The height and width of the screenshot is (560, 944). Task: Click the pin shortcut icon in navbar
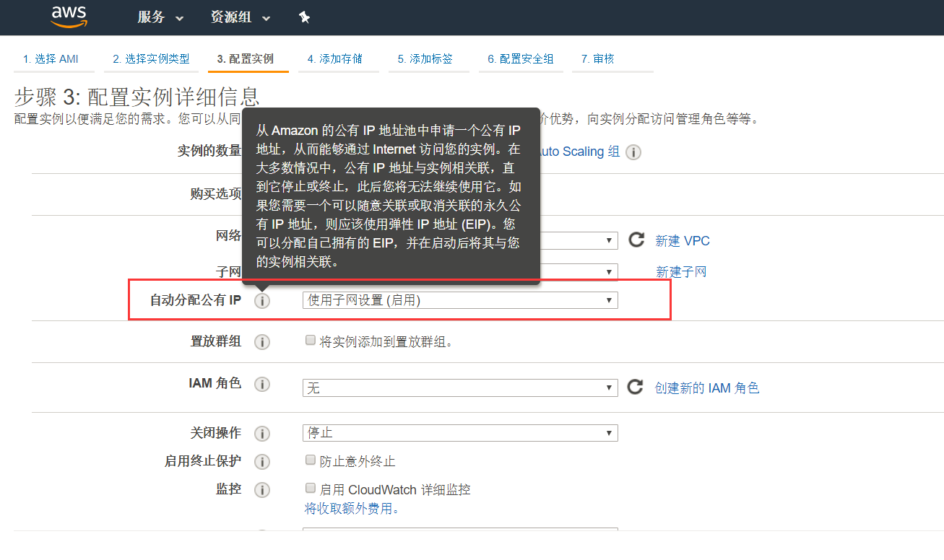(x=304, y=17)
